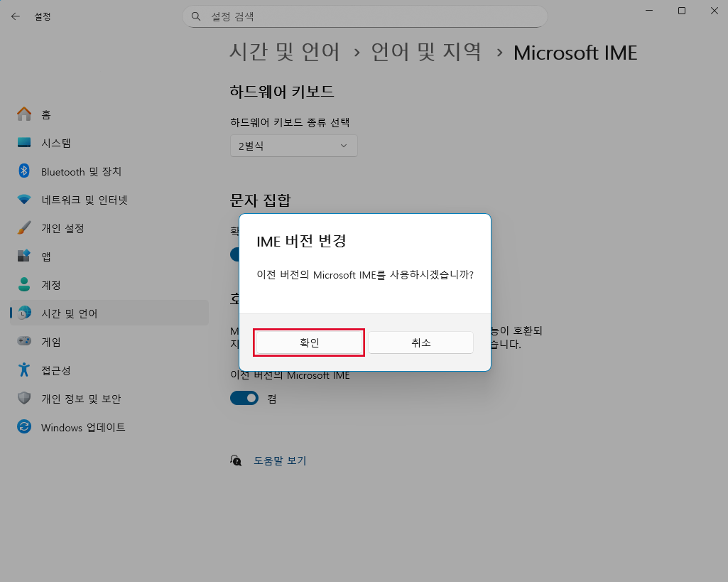Open the 시간 및 언어 globe icon

[24, 313]
